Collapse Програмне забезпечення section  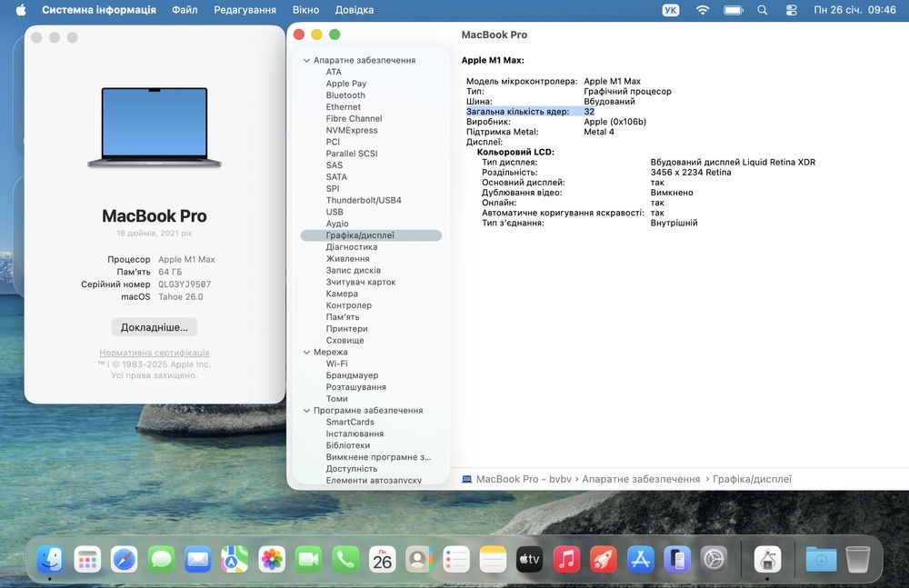[x=306, y=411]
